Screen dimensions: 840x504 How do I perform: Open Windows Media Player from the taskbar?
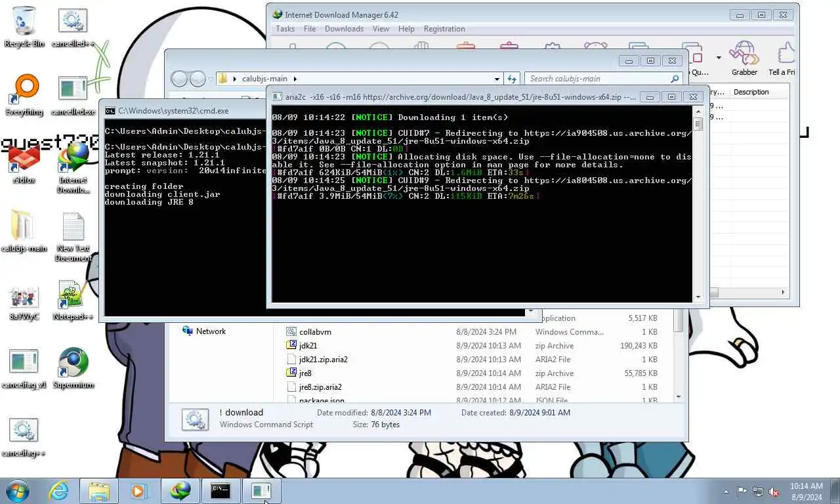coord(138,490)
